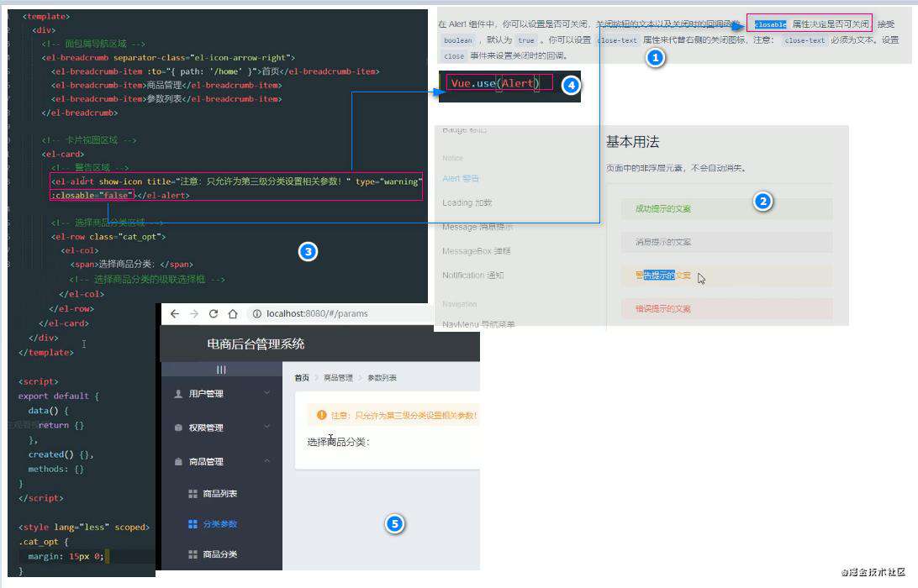This screenshot has width=918, height=588.
Task: Open the 权限管理 menu
Action: click(x=221, y=428)
